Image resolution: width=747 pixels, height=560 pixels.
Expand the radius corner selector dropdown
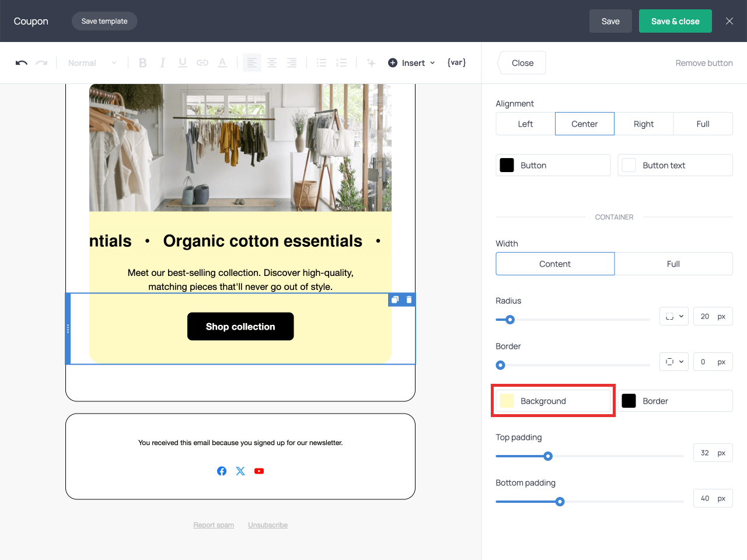[x=674, y=316]
